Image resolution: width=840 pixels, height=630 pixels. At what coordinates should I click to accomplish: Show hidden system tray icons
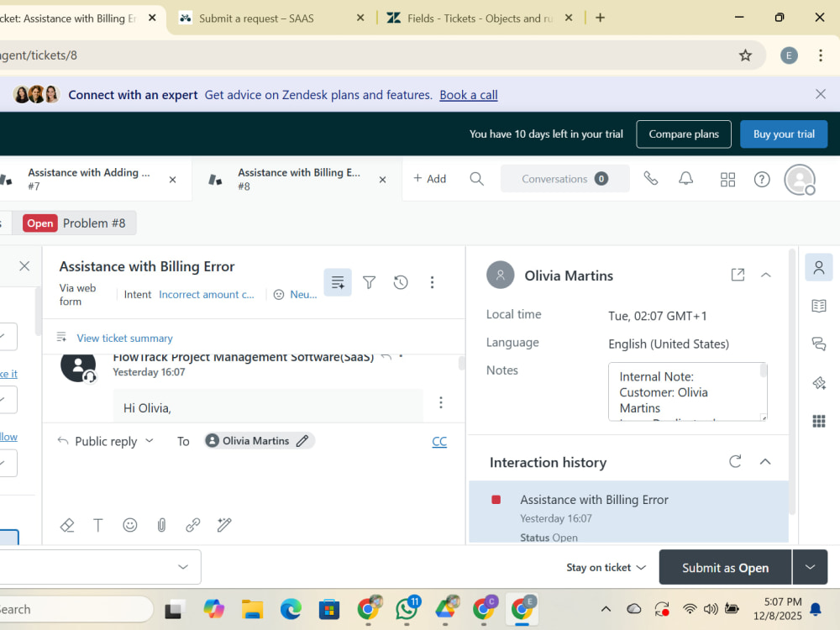coord(606,608)
